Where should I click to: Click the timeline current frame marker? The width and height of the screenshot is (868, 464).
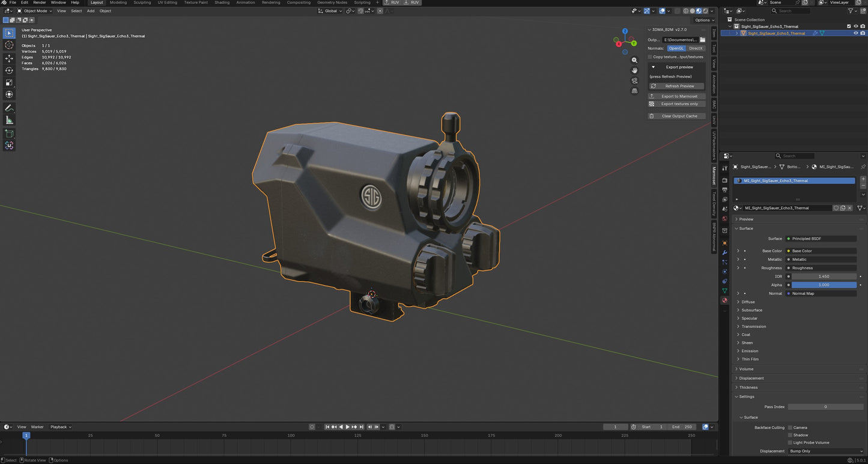(x=26, y=435)
